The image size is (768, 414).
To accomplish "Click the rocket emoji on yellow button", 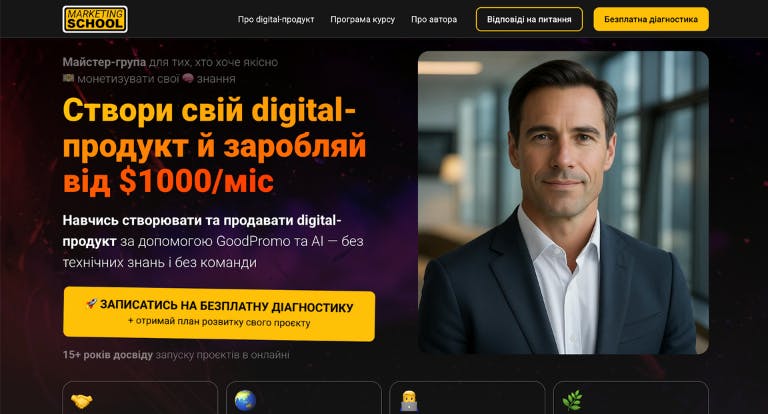I will click(92, 304).
